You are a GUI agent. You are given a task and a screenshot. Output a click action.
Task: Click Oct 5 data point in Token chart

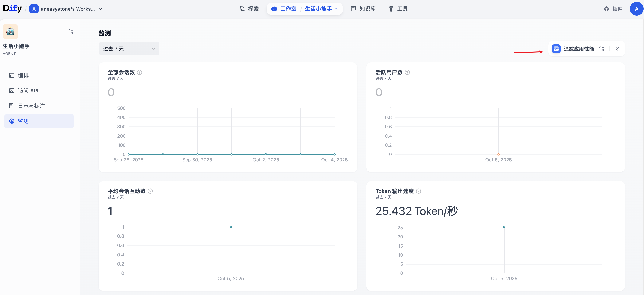(504, 227)
